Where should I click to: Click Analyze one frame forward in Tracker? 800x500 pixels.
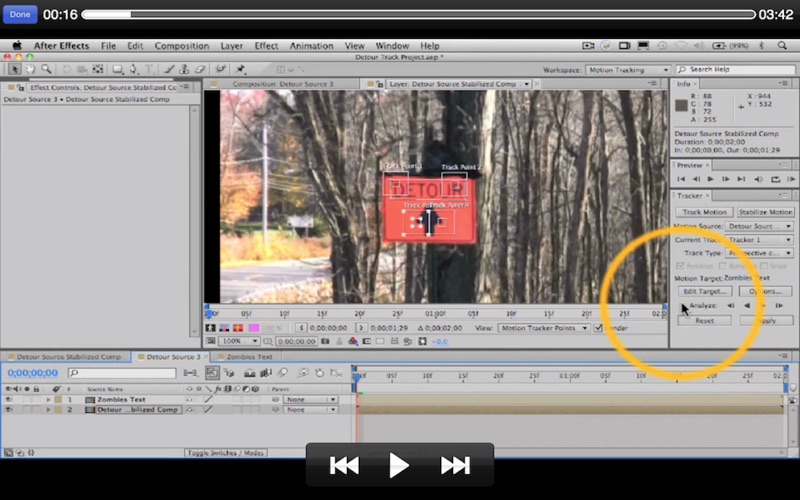779,306
